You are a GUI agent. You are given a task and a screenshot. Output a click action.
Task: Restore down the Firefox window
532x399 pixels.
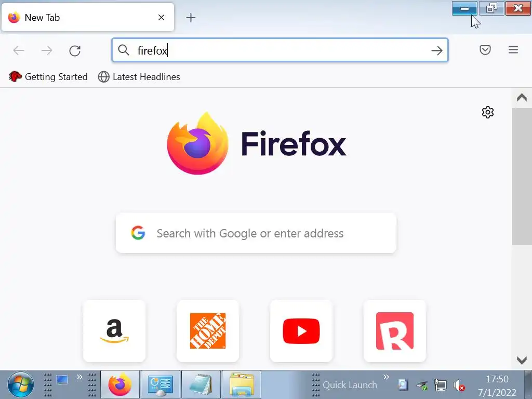click(491, 8)
